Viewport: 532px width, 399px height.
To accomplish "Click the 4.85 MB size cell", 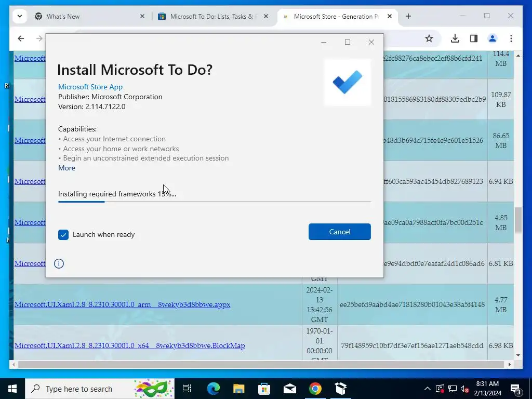I will [501, 222].
